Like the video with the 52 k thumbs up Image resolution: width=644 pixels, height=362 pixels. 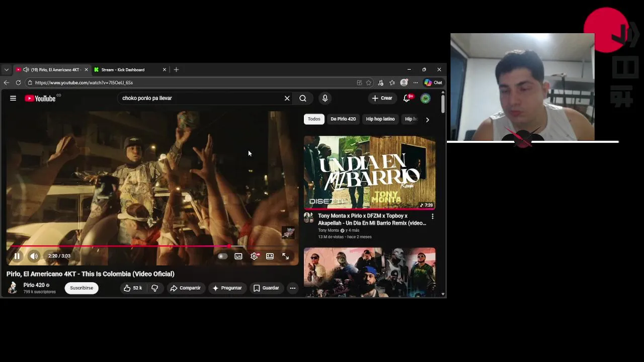coord(133,288)
